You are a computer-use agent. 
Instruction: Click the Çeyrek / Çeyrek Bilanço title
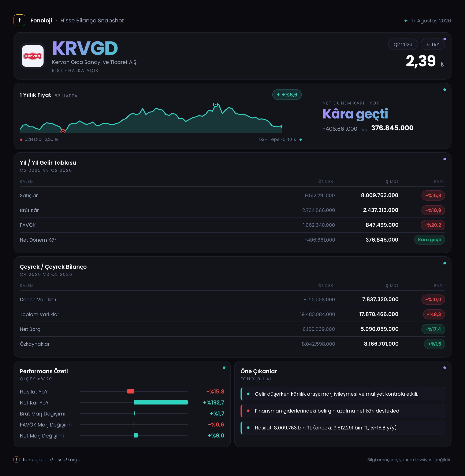pyautogui.click(x=53, y=267)
